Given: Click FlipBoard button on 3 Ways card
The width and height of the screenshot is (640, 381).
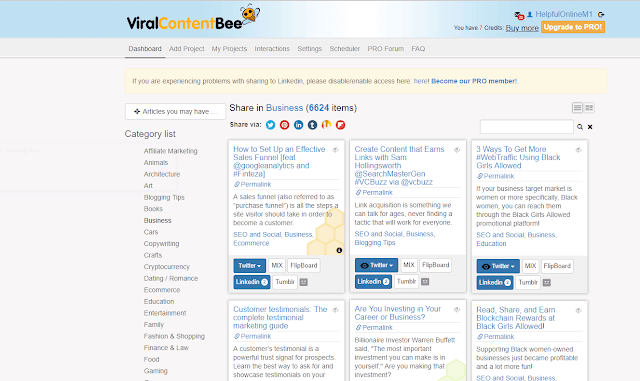Looking at the screenshot, I should (557, 266).
